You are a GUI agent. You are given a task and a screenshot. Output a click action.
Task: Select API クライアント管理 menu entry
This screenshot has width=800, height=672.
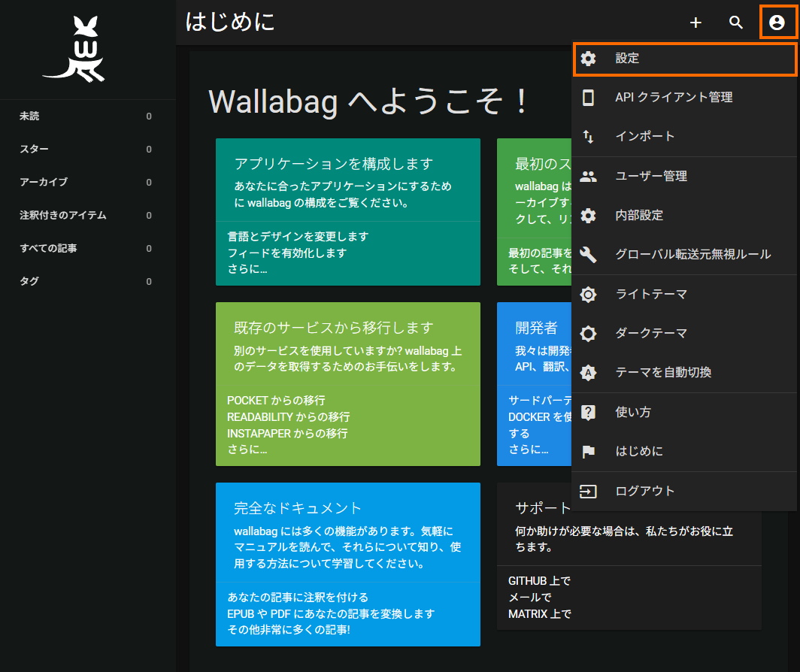click(x=685, y=98)
